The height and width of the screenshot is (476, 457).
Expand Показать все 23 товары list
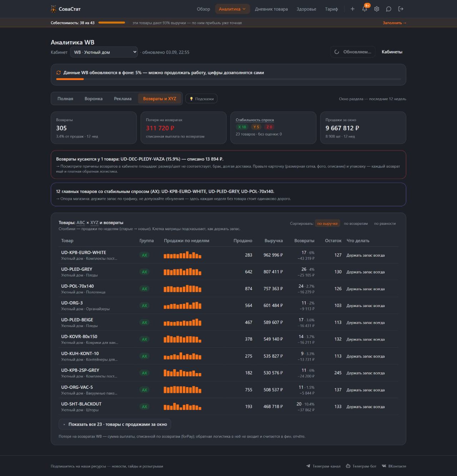pos(115,424)
